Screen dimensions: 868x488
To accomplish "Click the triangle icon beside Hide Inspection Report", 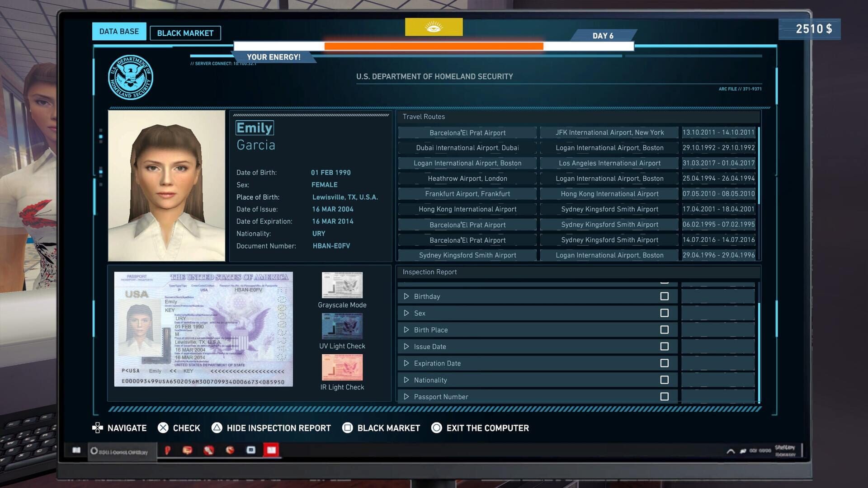I will 217,428.
